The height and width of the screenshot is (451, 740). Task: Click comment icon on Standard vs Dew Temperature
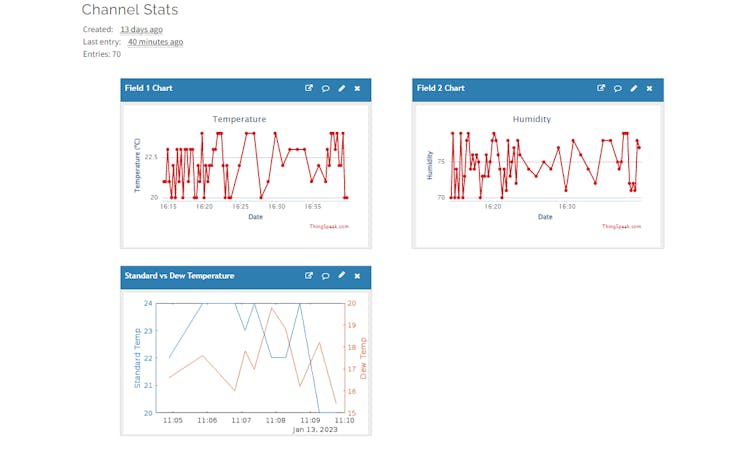point(325,275)
